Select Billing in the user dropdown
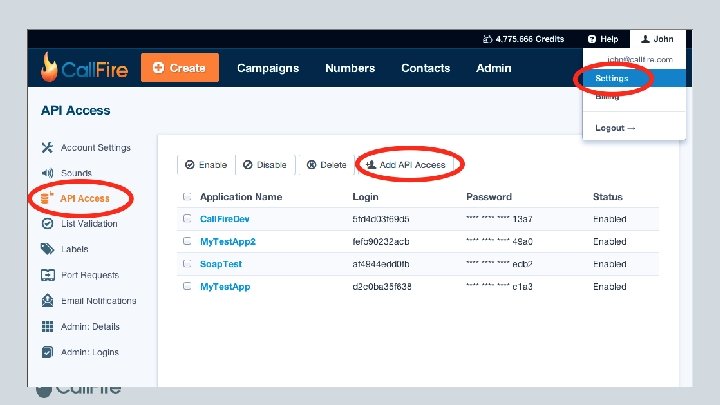Image resolution: width=720 pixels, height=405 pixels. [x=607, y=96]
